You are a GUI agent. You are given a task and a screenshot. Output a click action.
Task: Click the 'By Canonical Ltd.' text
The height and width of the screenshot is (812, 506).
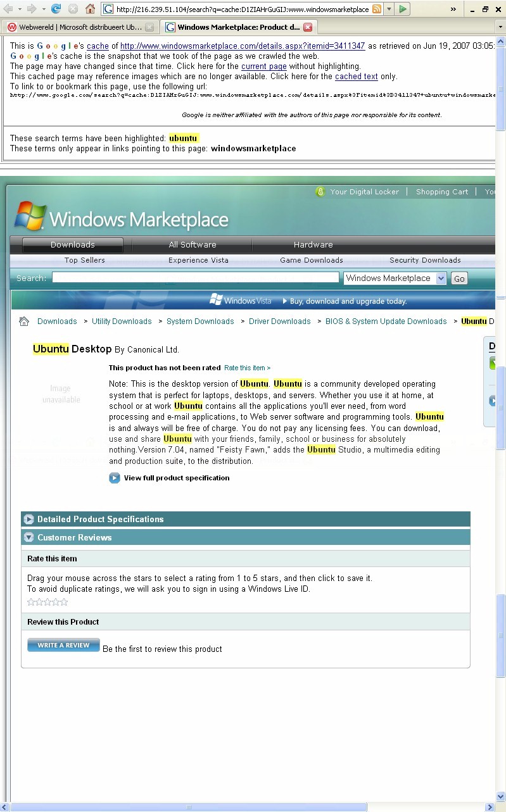[x=147, y=349]
